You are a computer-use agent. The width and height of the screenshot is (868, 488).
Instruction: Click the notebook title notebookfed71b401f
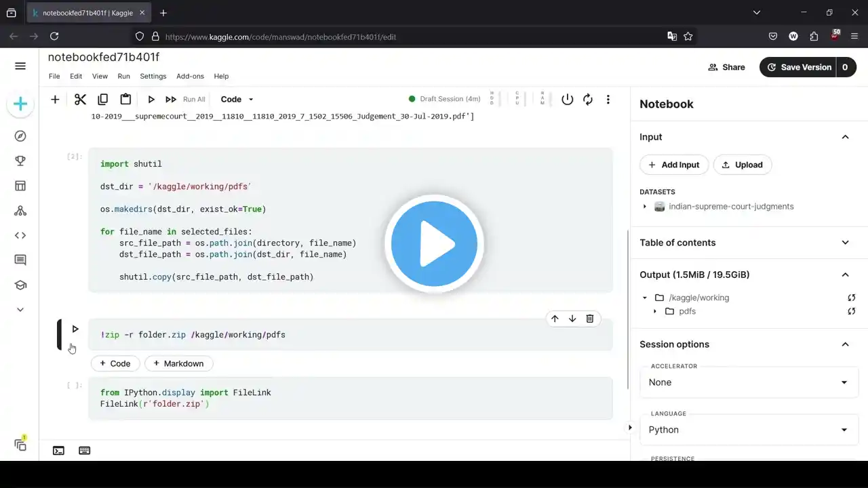104,57
